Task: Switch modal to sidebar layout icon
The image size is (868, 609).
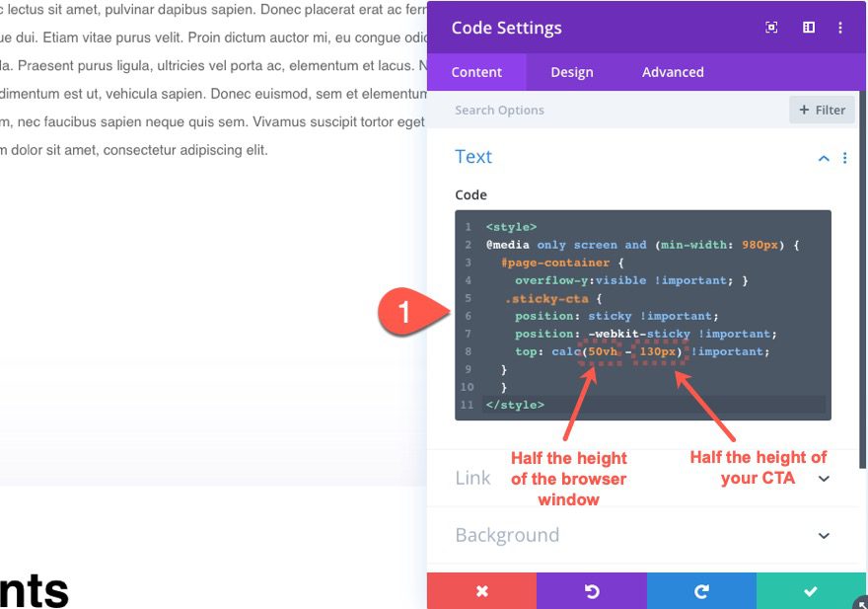Action: (808, 28)
